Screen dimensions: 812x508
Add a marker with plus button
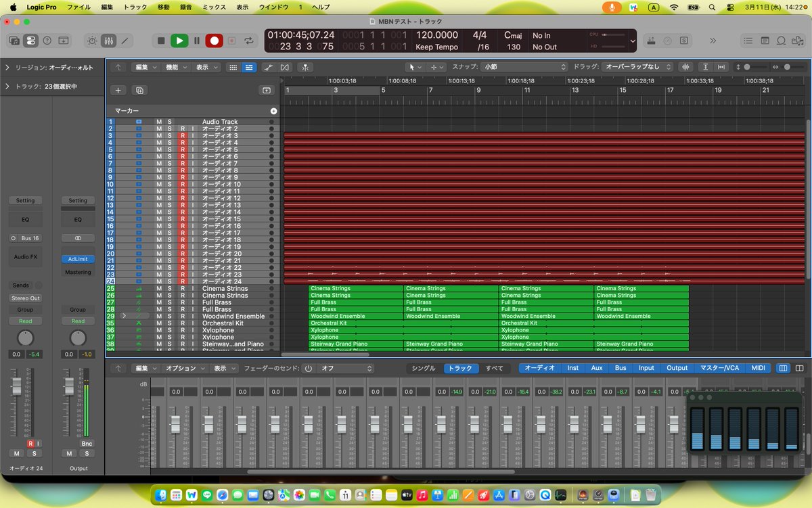tap(273, 111)
